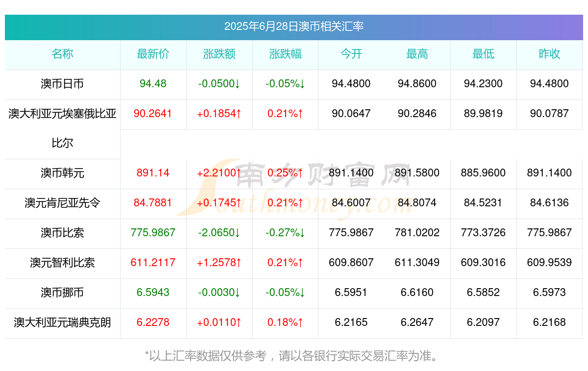Click -0.05%↓ in the 澳币日币 row
The image size is (588, 371).
tap(285, 84)
